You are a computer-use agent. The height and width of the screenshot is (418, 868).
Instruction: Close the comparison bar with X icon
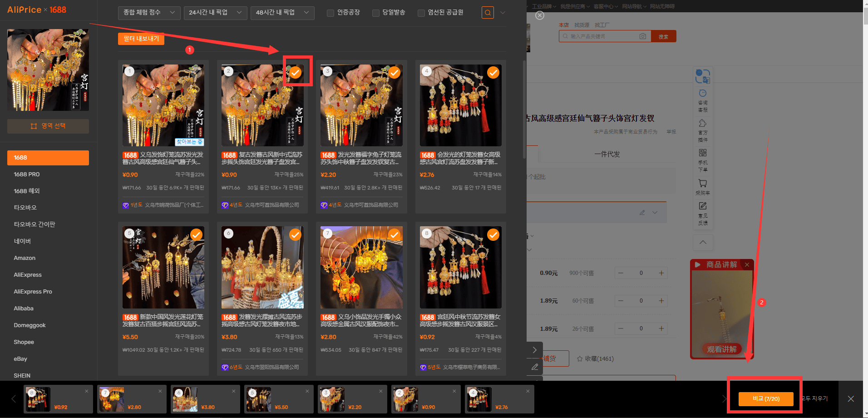coord(851,398)
